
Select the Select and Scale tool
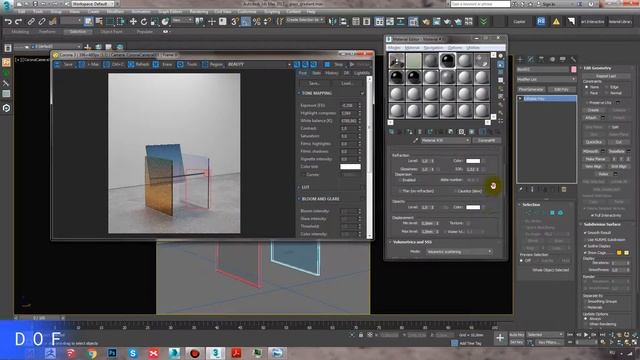coord(154,22)
